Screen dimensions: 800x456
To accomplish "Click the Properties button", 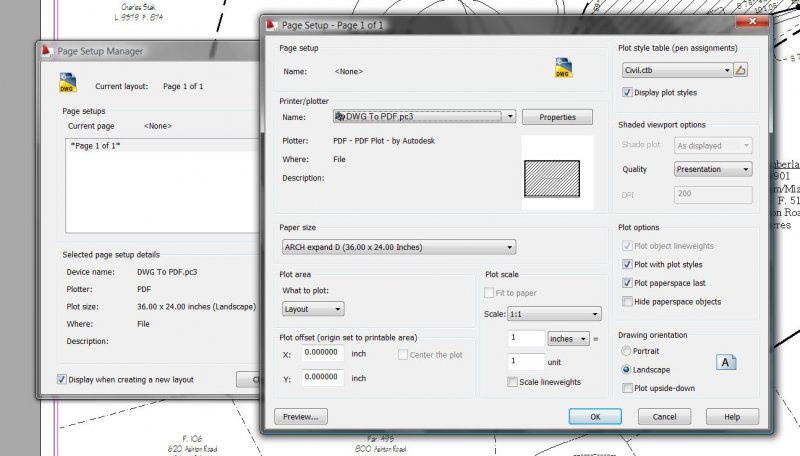I will [x=557, y=117].
